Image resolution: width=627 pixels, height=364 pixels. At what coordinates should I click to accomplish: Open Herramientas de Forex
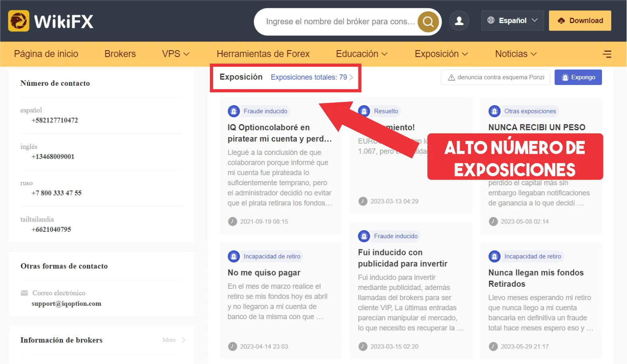coord(263,54)
